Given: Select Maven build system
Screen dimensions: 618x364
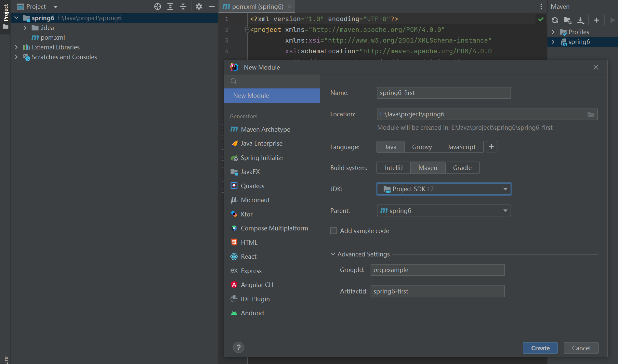Looking at the screenshot, I should pyautogui.click(x=428, y=168).
